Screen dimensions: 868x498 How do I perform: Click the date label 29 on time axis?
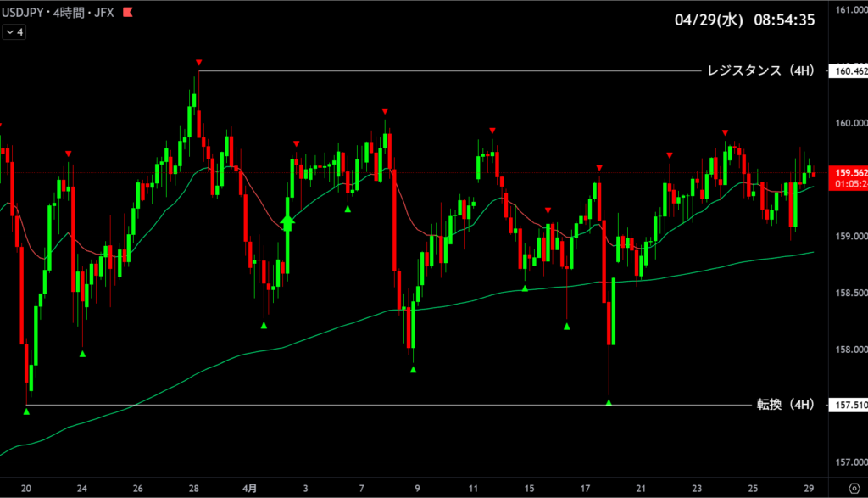(x=809, y=489)
